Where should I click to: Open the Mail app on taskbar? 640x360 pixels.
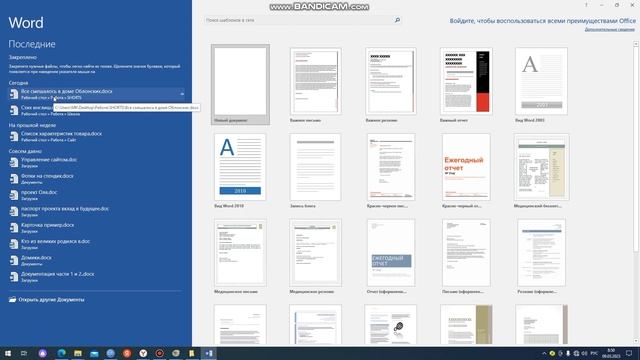(94, 353)
